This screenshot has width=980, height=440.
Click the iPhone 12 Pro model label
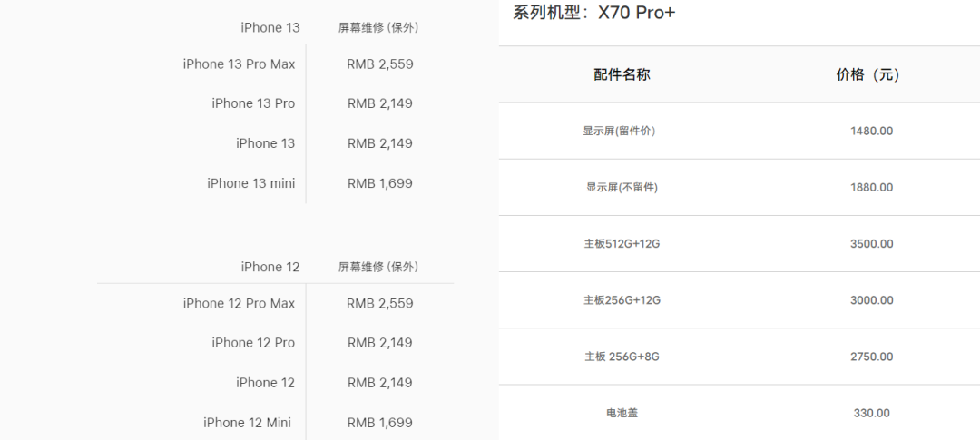pos(253,343)
